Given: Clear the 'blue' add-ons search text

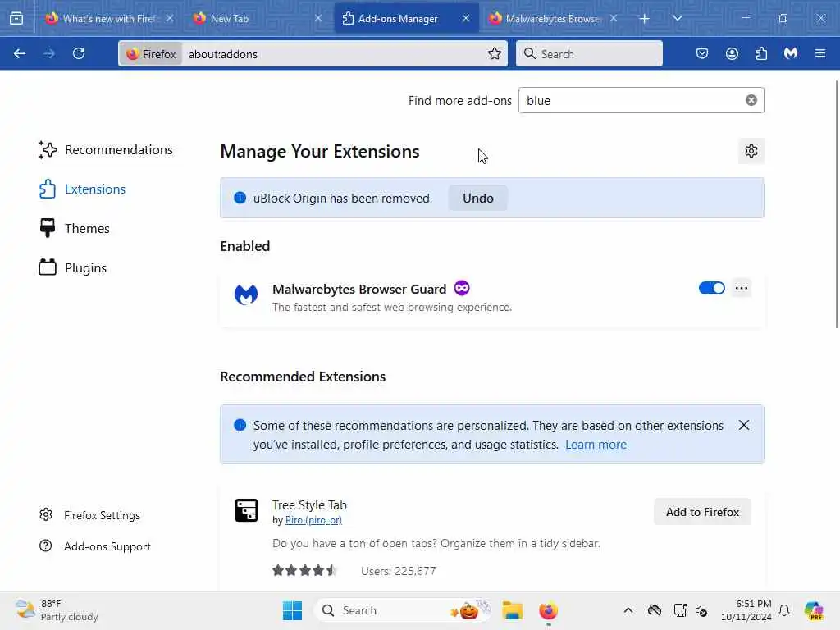Looking at the screenshot, I should (751, 100).
